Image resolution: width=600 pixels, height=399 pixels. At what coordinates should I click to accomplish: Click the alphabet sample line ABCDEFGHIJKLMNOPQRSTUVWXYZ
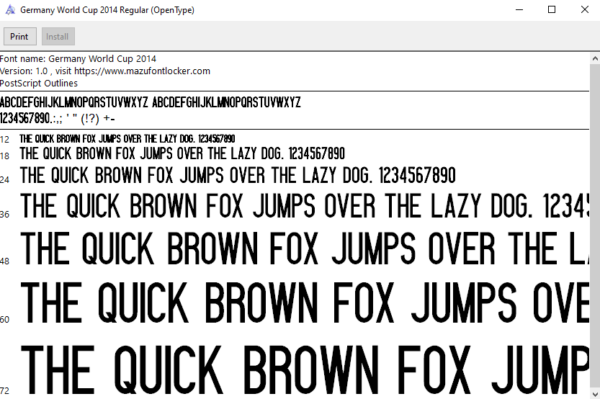[x=150, y=103]
